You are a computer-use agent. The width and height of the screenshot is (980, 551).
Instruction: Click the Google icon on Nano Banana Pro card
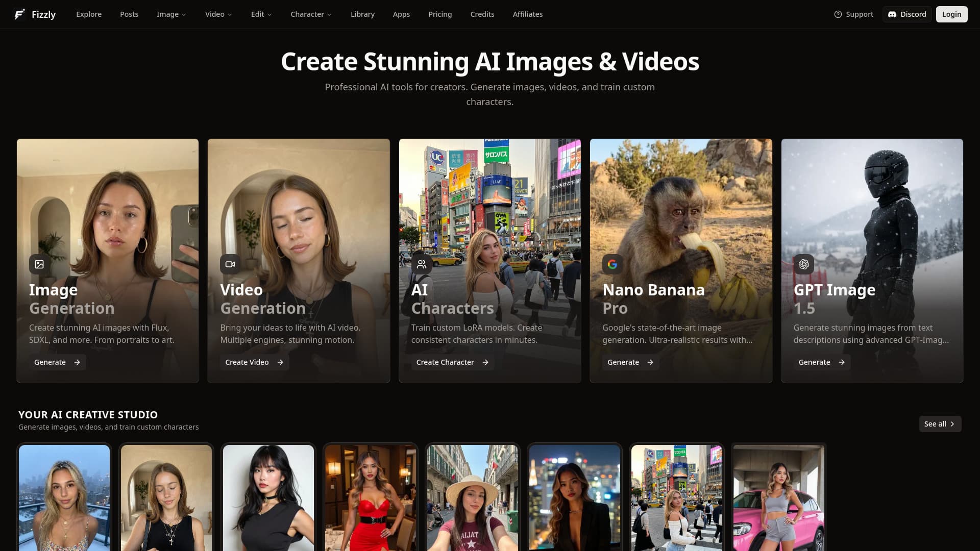[x=612, y=264]
